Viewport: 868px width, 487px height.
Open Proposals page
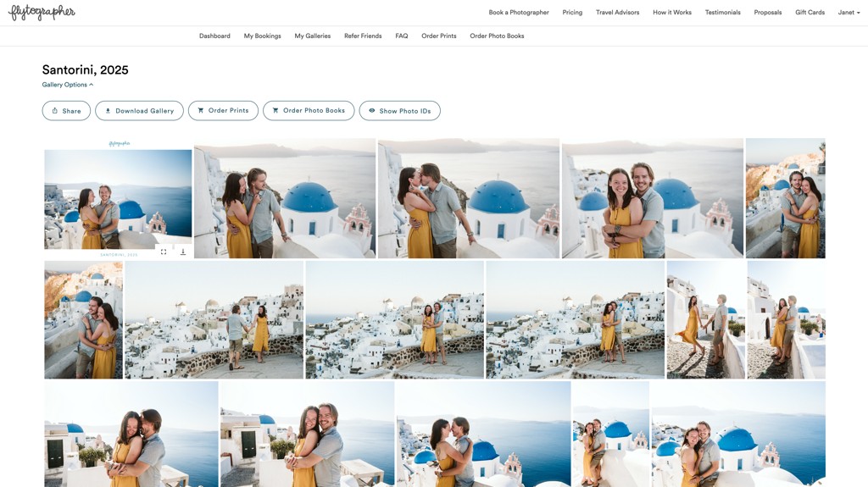pyautogui.click(x=768, y=12)
